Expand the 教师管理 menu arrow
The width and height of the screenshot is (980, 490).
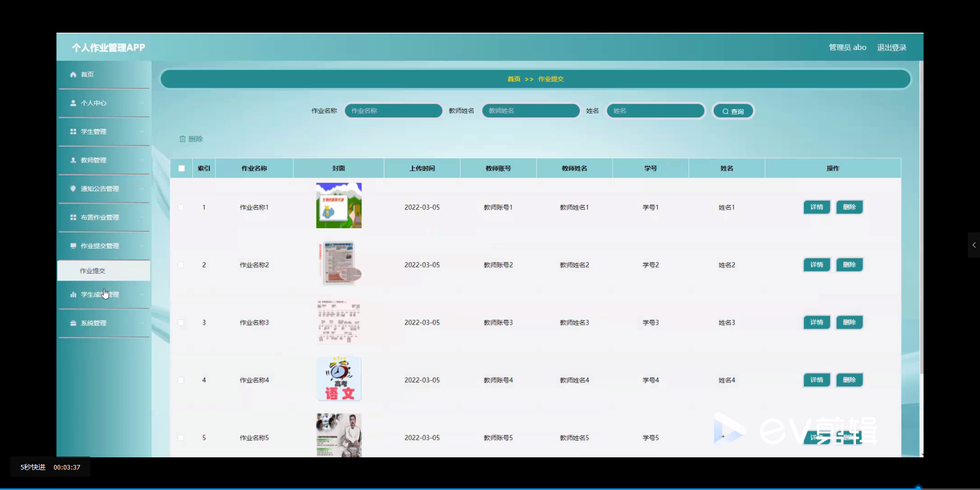pos(142,160)
